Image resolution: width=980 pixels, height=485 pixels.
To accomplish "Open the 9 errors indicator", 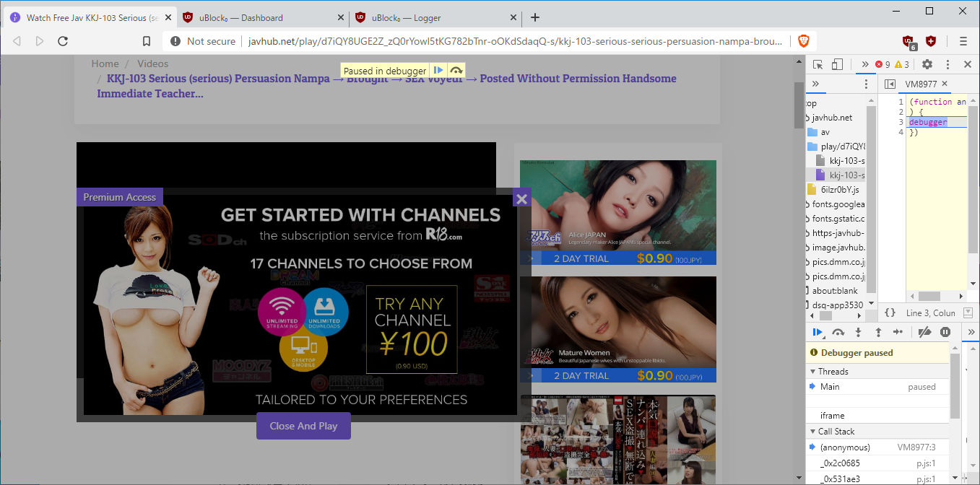I will click(883, 64).
